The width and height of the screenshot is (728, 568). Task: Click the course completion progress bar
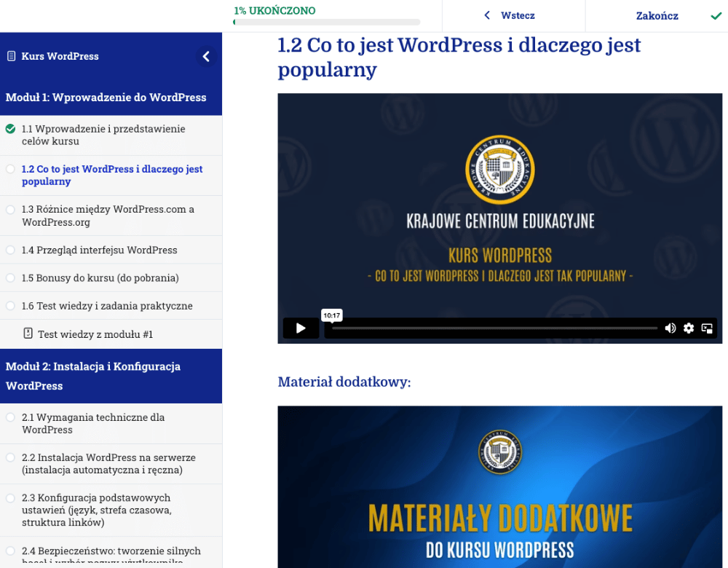pyautogui.click(x=327, y=22)
